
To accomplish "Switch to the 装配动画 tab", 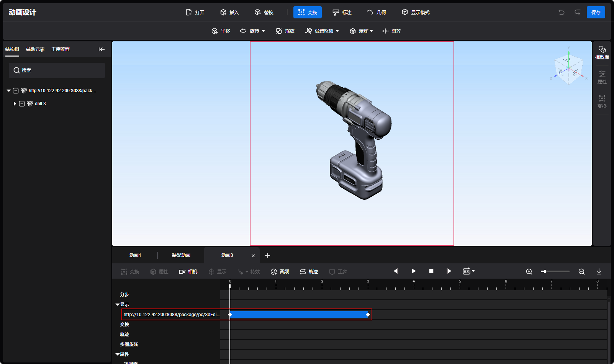I will 181,255.
